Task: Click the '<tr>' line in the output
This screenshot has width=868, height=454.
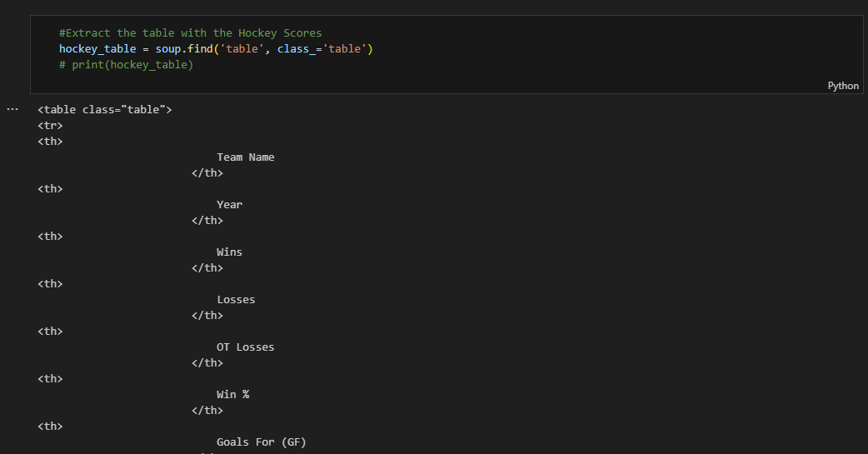Action: click(50, 126)
